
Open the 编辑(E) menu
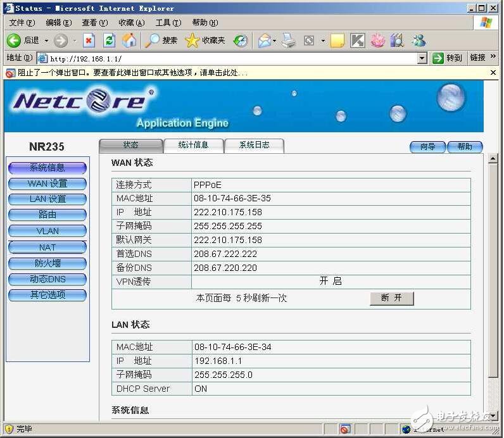(59, 23)
